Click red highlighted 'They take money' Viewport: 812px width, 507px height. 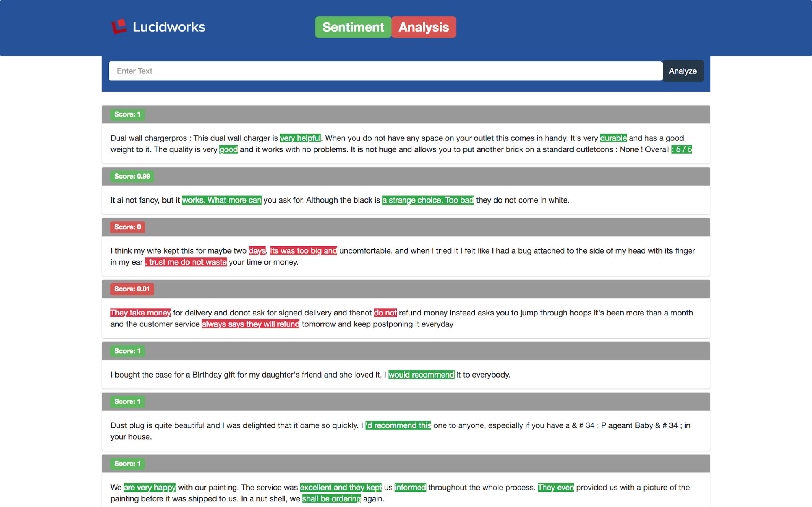click(x=141, y=313)
